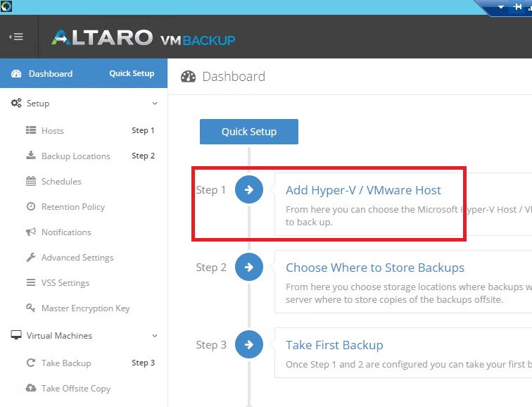The width and height of the screenshot is (532, 407).
Task: Collapse the Virtual Machines section chevron
Action: 155,336
